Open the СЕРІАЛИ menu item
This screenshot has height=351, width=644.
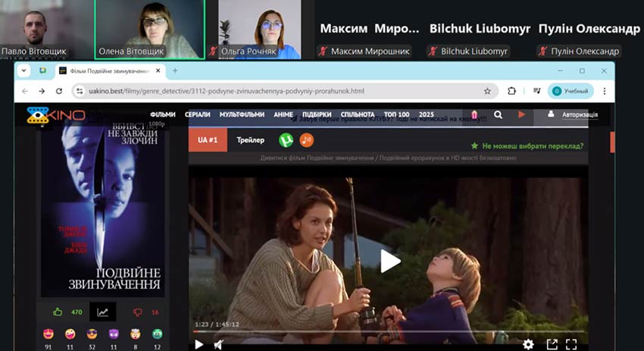coord(197,115)
